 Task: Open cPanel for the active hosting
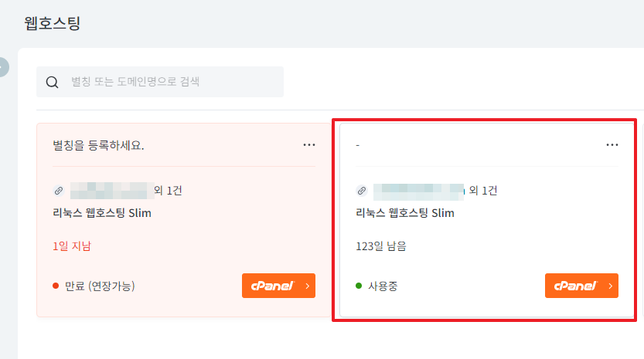(x=575, y=286)
